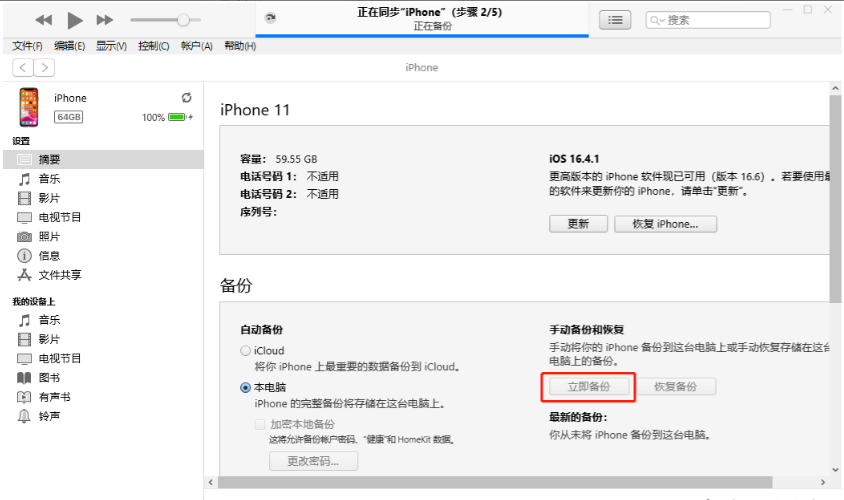
Task: Open the 帐户(A) menu
Action: pos(196,46)
